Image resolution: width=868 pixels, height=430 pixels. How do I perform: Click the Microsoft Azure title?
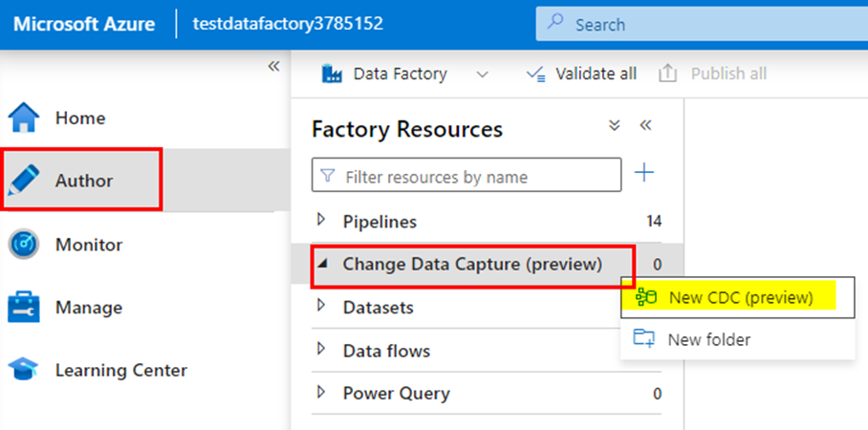coord(84,24)
